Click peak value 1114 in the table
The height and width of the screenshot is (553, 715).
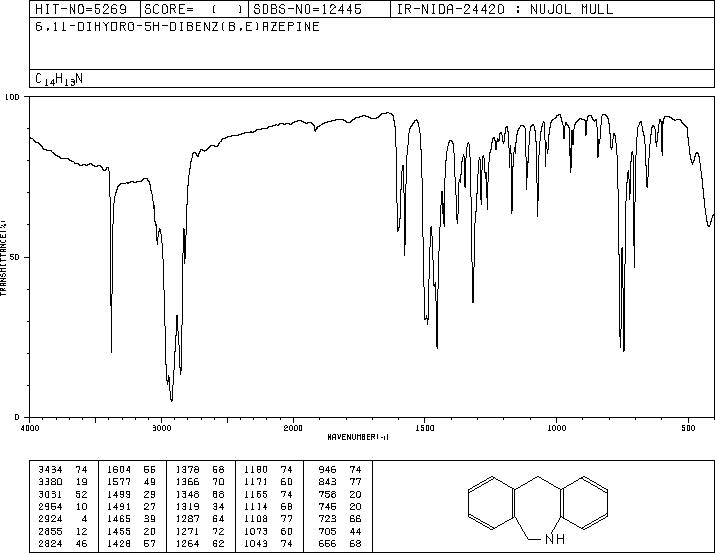[256, 506]
